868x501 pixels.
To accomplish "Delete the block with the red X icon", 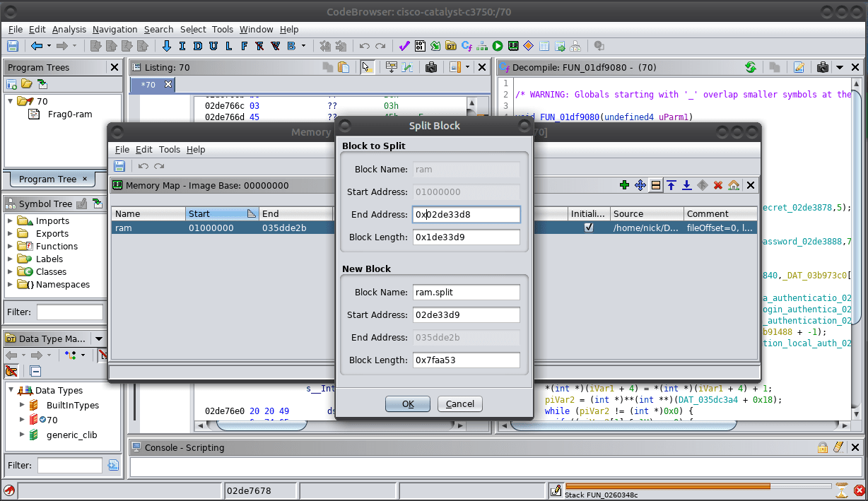I will click(718, 185).
